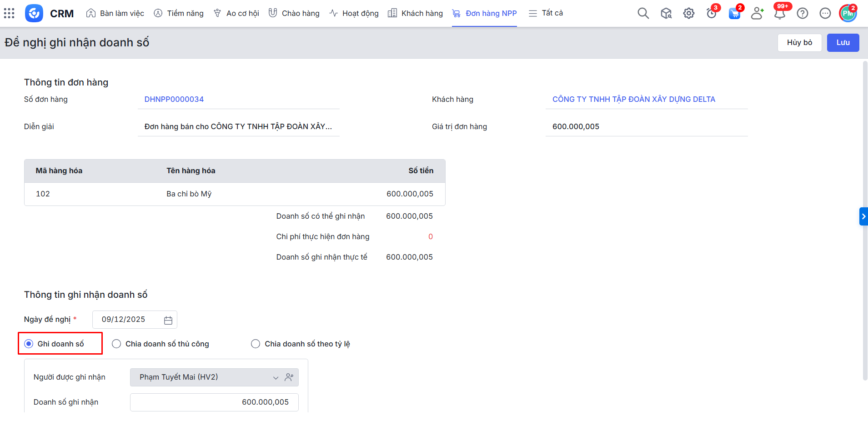This screenshot has height=421, width=868.
Task: Click the help question mark icon
Action: tap(802, 13)
